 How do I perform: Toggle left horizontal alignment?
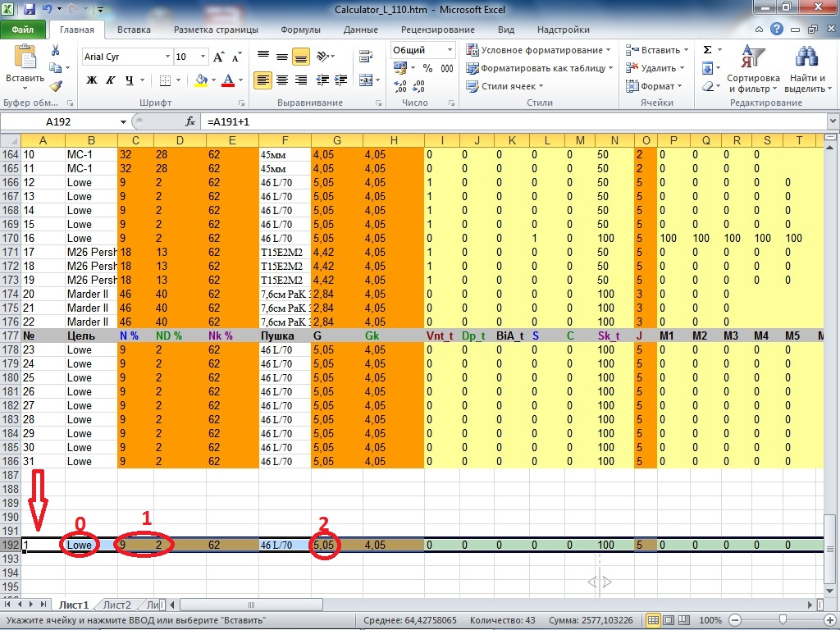(x=262, y=80)
